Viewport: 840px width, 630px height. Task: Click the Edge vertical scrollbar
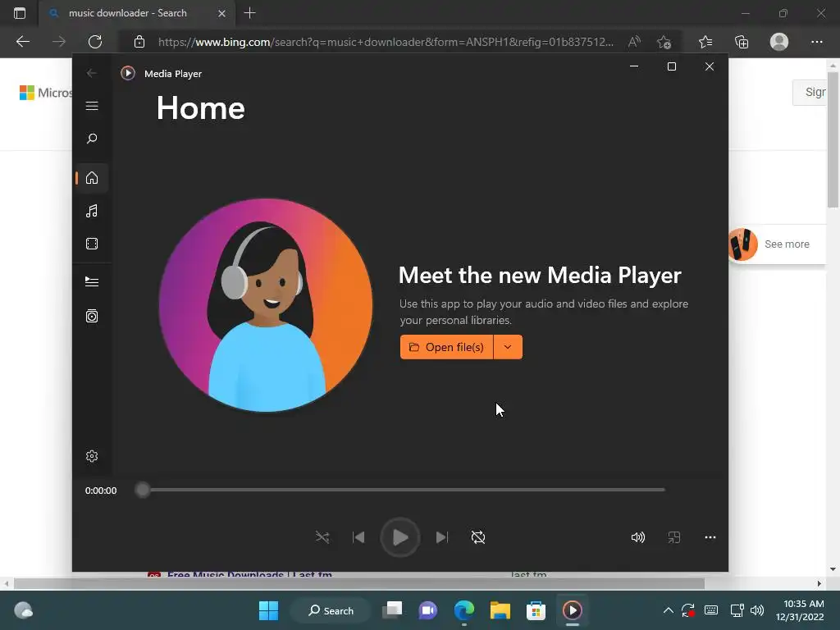(833, 139)
